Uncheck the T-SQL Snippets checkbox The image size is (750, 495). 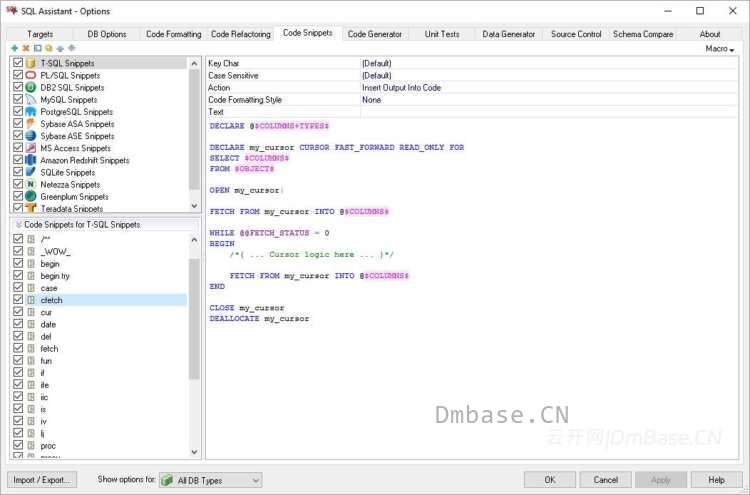[x=18, y=63]
